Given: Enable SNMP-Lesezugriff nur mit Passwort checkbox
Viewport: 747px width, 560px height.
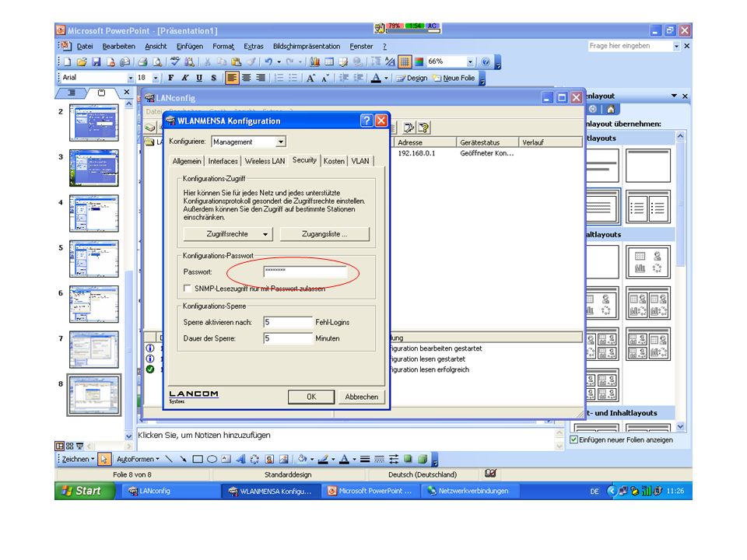Looking at the screenshot, I should click(x=188, y=288).
